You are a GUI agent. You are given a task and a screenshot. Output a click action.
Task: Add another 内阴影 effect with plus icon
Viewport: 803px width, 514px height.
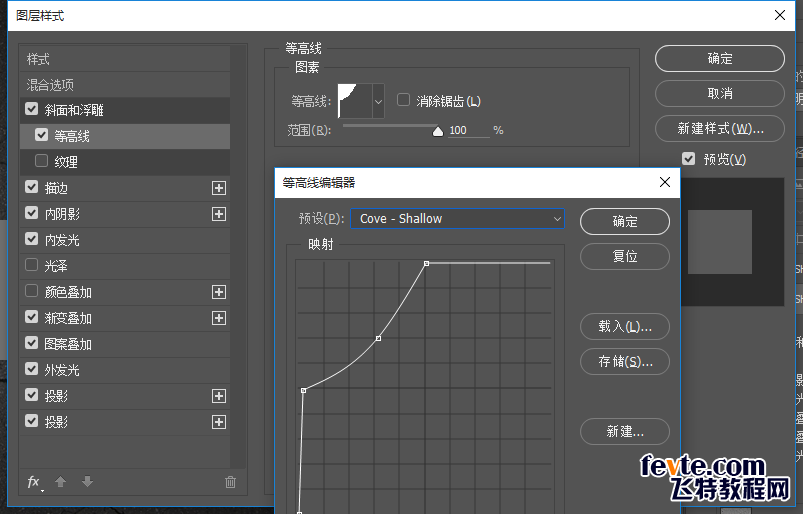coord(219,214)
